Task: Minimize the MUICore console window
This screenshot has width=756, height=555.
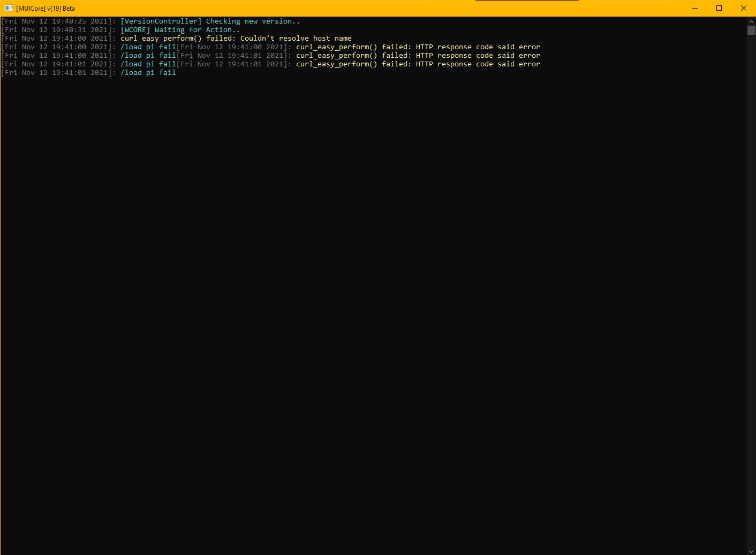Action: 695,8
